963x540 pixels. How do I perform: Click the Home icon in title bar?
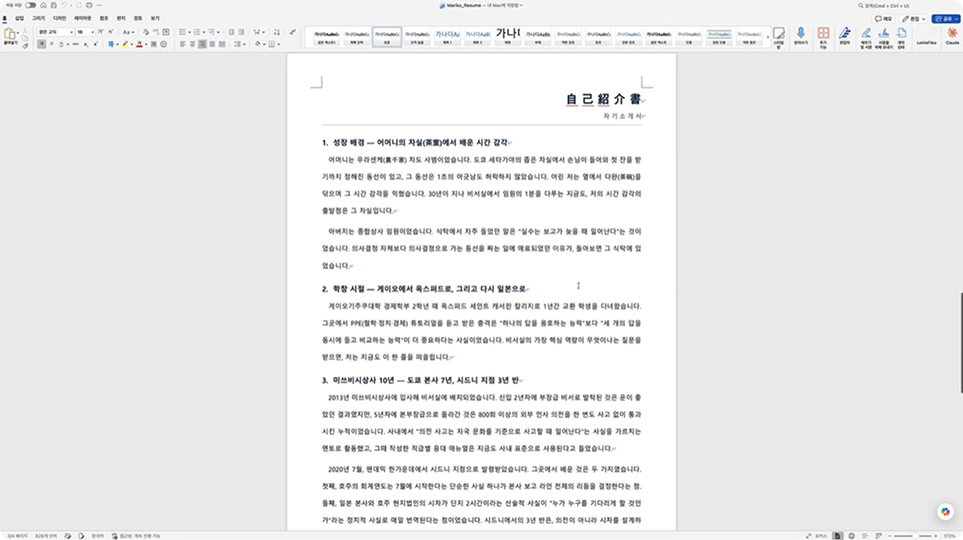tap(44, 6)
